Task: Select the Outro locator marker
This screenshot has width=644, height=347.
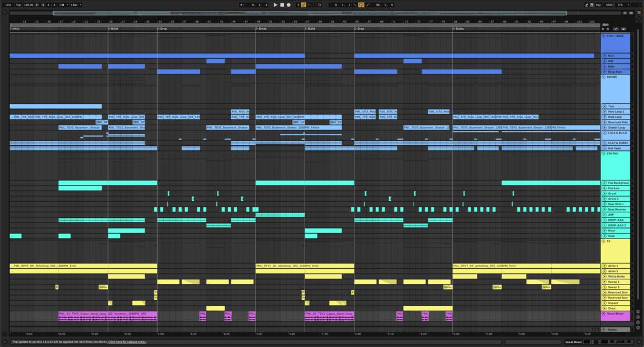Action: coord(459,28)
